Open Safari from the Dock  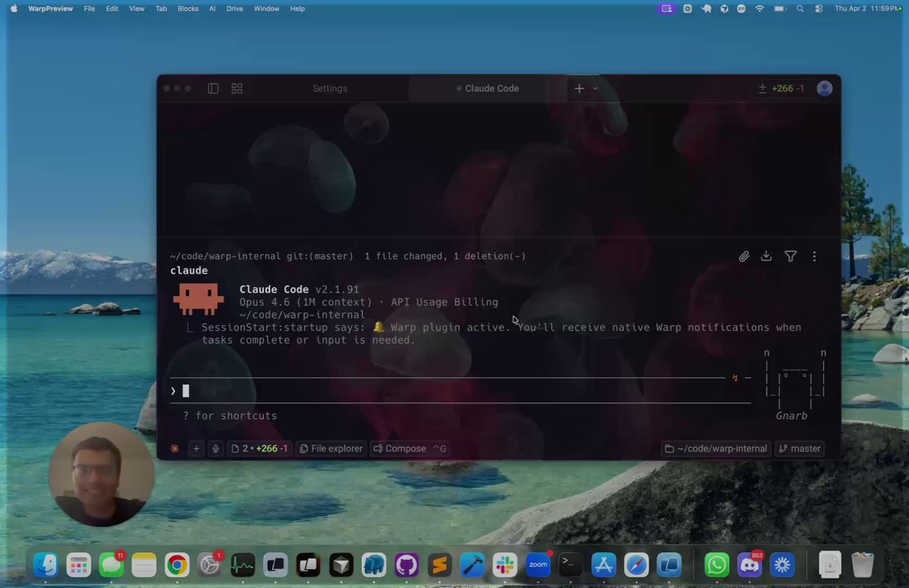click(x=636, y=564)
